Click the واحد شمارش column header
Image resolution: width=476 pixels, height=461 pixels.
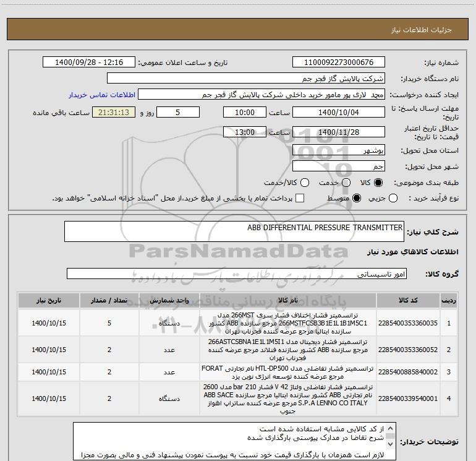click(x=169, y=301)
